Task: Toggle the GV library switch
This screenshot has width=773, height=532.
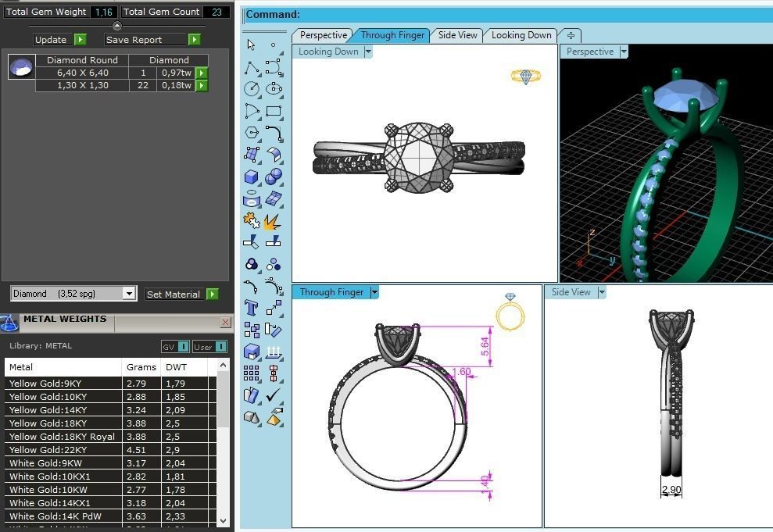Action: [183, 347]
